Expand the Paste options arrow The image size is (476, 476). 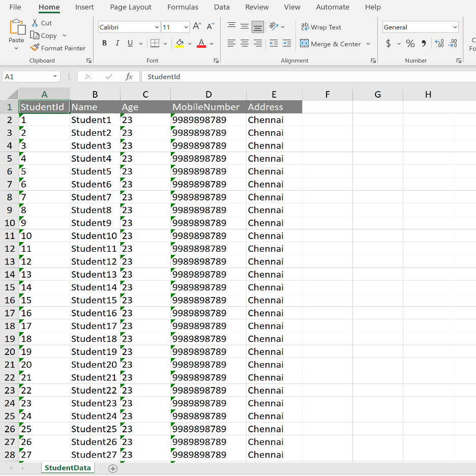[16, 48]
